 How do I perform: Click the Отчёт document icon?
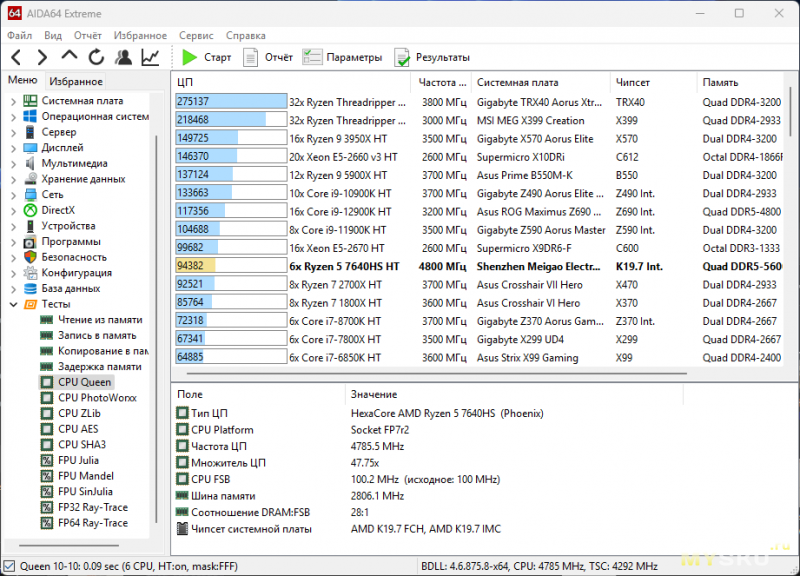250,57
